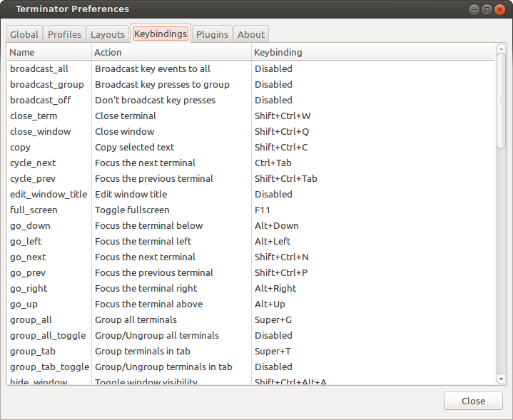Click the Shift+Ctrl+P keybinding cell
513x420 pixels.
281,273
